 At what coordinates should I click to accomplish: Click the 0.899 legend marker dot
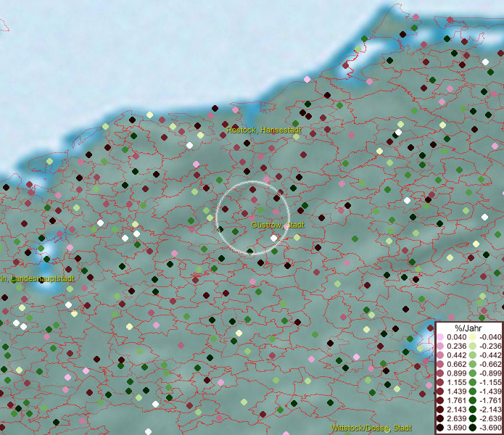pos(440,374)
